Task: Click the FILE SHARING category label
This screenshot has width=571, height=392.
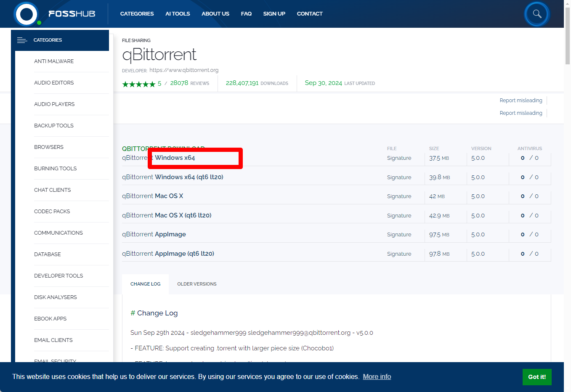Action: [x=136, y=40]
